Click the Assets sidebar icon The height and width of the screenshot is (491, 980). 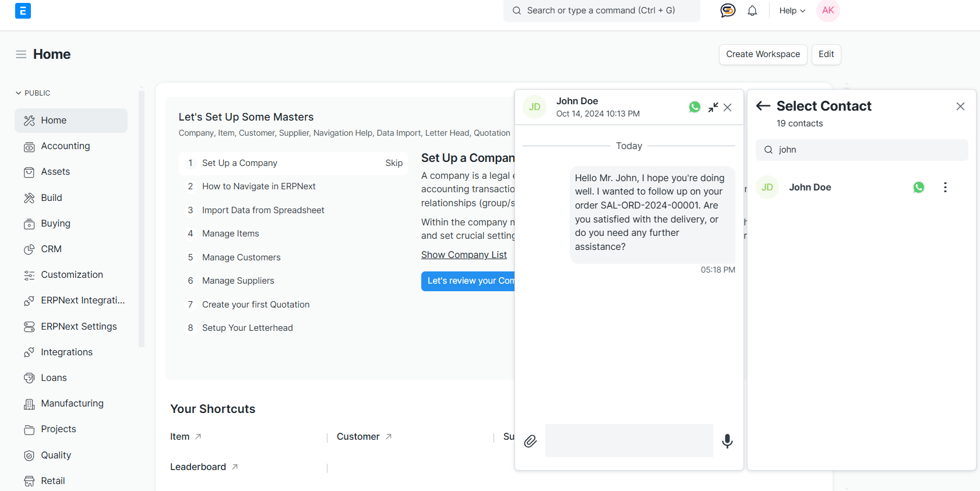pos(29,172)
